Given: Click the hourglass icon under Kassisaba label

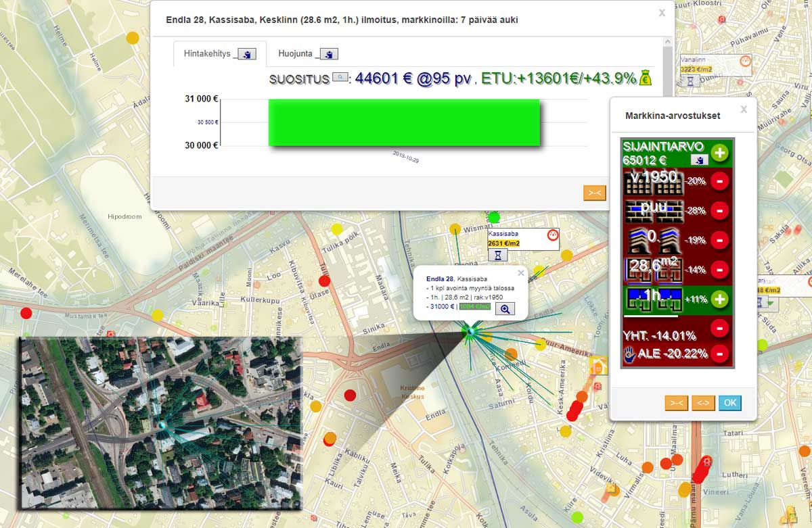Looking at the screenshot, I should click(x=497, y=256).
